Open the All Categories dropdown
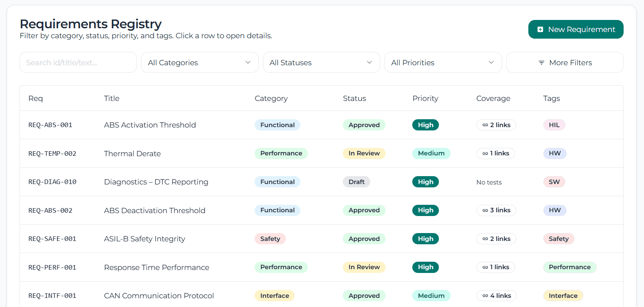Viewport: 644px width, 307px height. [x=200, y=63]
